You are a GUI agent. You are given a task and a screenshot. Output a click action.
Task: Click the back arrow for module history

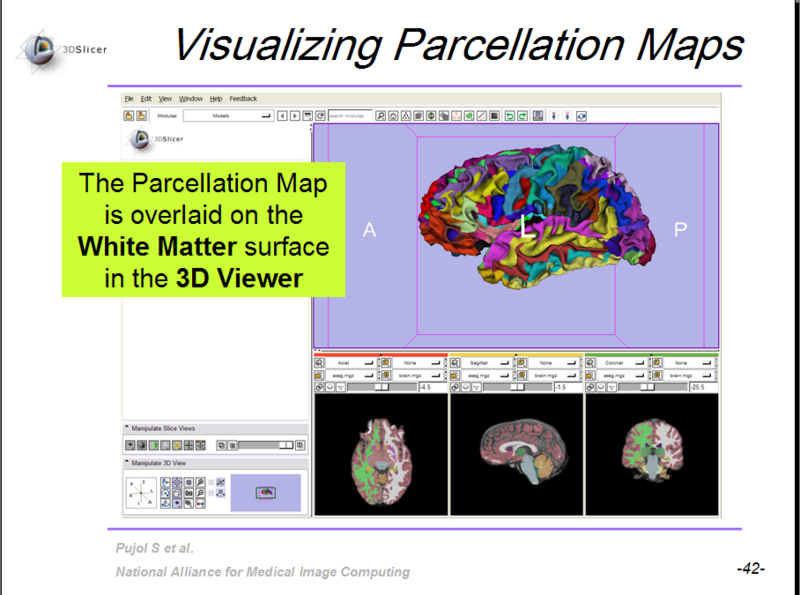282,116
